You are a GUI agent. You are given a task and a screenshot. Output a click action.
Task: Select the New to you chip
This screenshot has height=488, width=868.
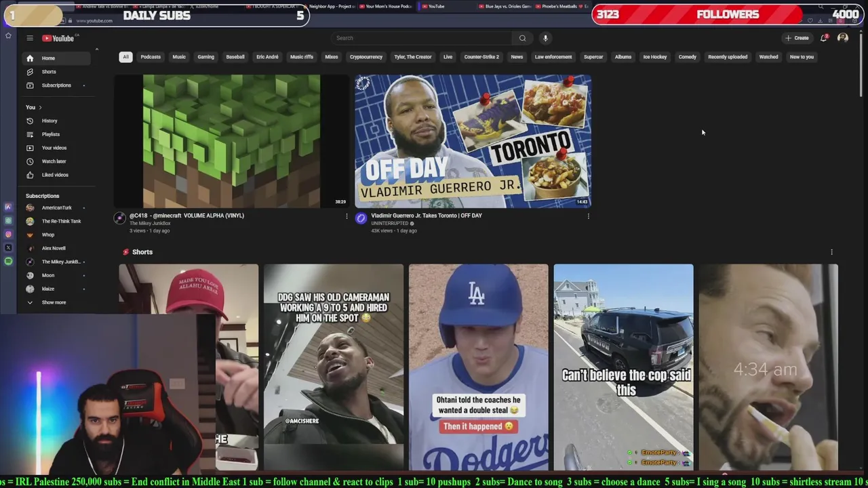(x=802, y=57)
